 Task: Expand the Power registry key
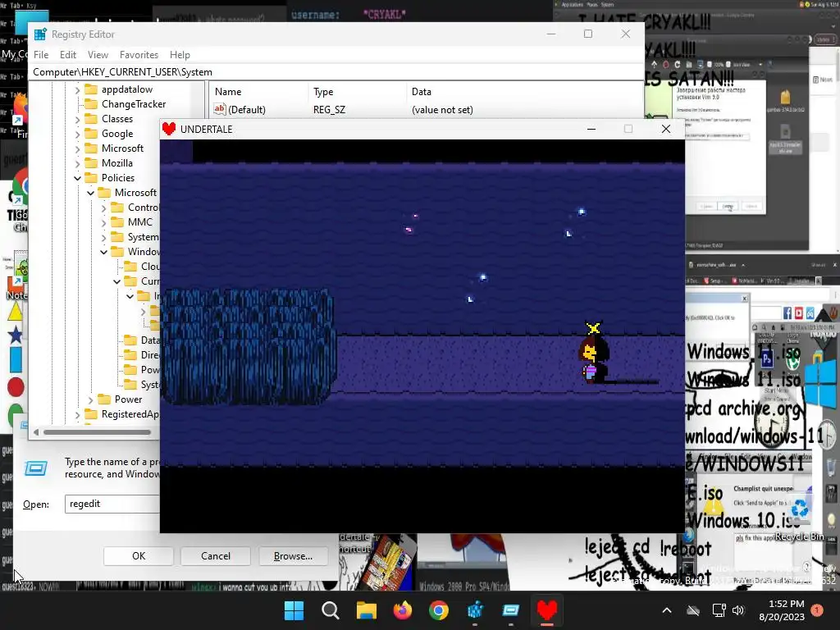[90, 399]
